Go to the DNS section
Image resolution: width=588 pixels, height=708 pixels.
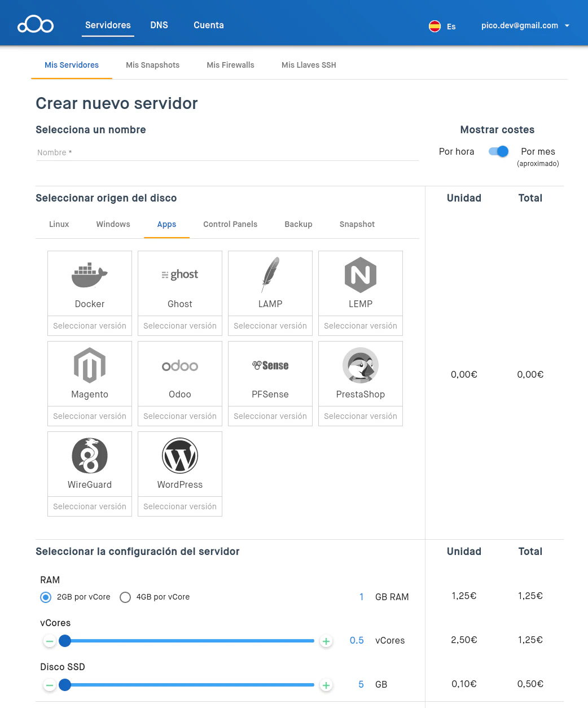pyautogui.click(x=159, y=25)
